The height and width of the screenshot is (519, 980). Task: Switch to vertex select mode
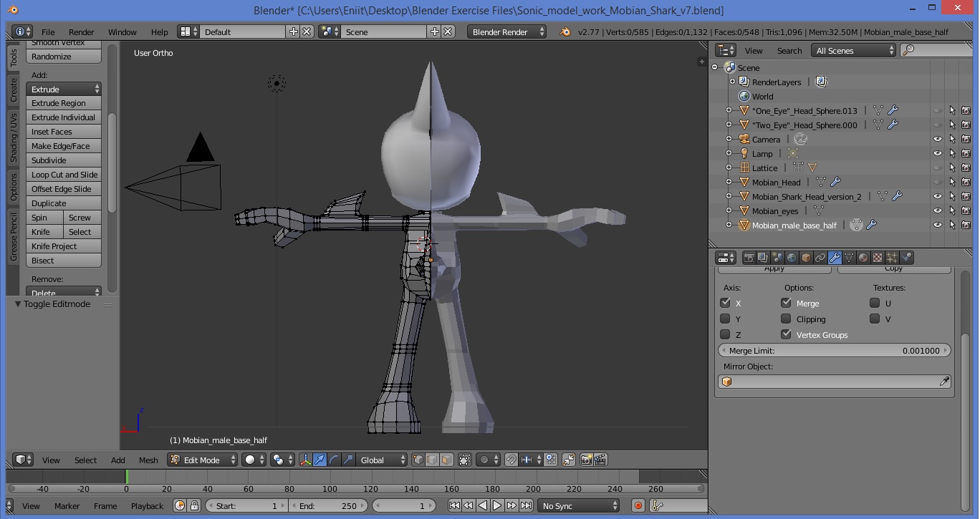[418, 460]
